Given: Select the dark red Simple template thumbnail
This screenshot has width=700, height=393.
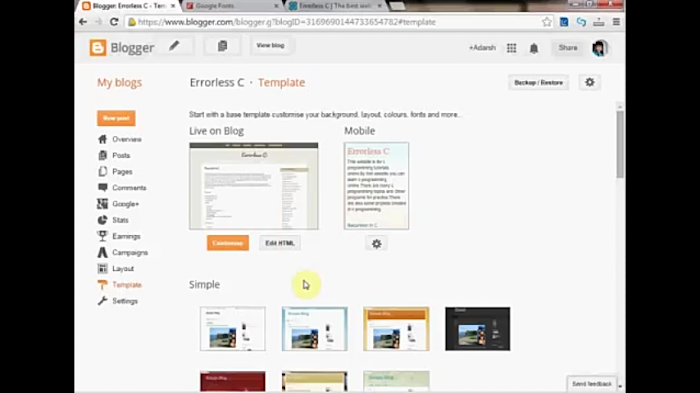Looking at the screenshot, I should pos(233,381).
